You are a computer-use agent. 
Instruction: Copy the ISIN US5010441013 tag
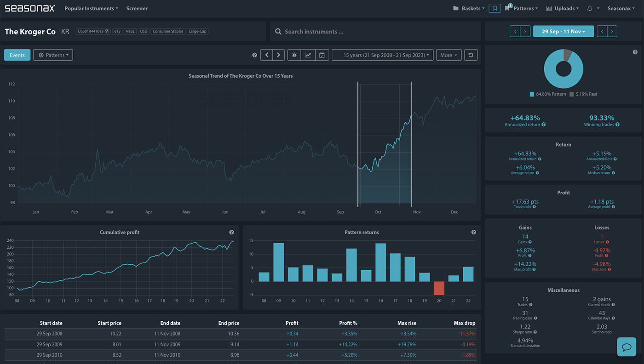pos(93,31)
